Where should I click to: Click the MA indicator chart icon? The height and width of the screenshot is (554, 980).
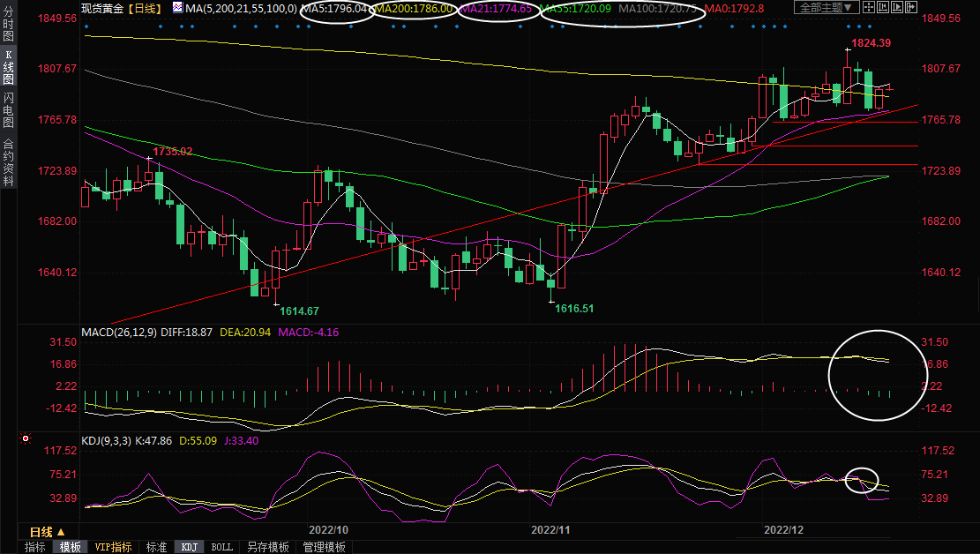(x=178, y=8)
